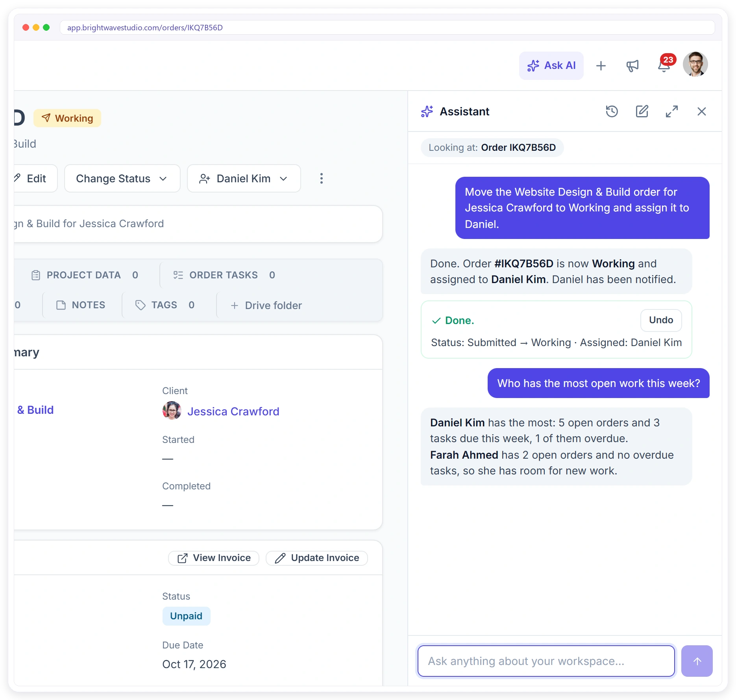This screenshot has height=700, width=736.
Task: Open the Notes tab
Action: click(x=81, y=305)
